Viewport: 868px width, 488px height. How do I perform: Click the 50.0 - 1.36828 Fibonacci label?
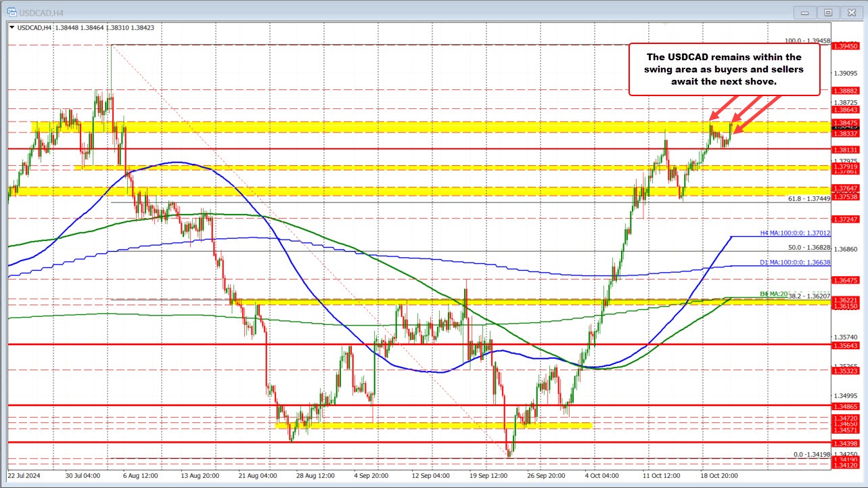pos(809,248)
